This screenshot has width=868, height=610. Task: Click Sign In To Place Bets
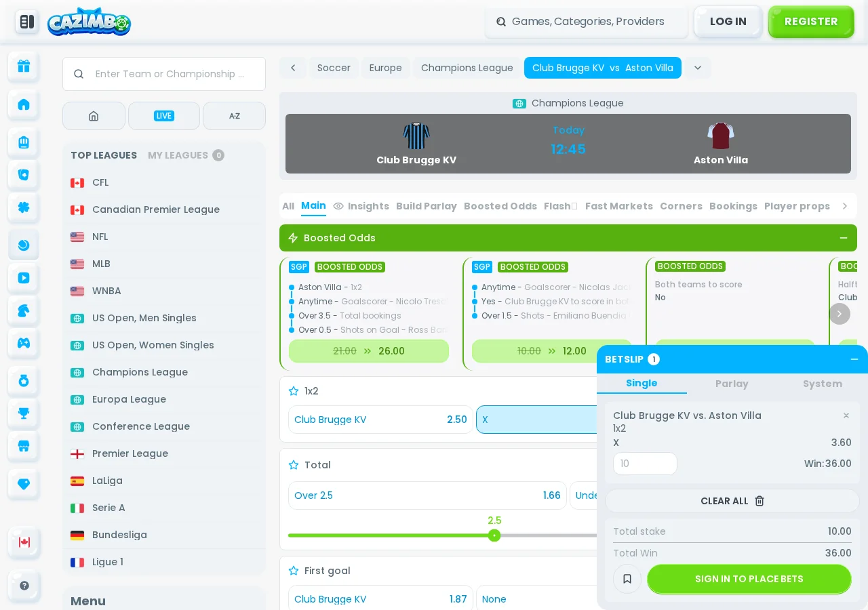tap(749, 579)
